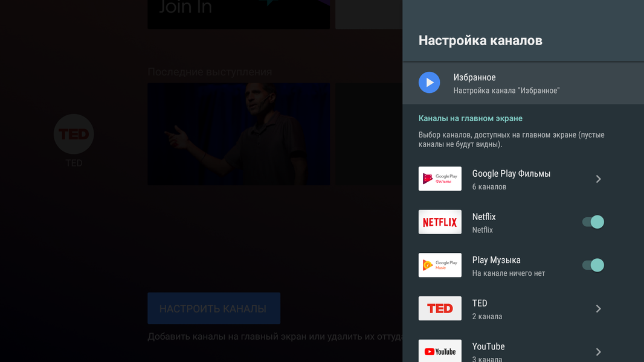Screen dimensions: 644x362
Task: Open the TED talk speaker thumbnail
Action: click(239, 134)
